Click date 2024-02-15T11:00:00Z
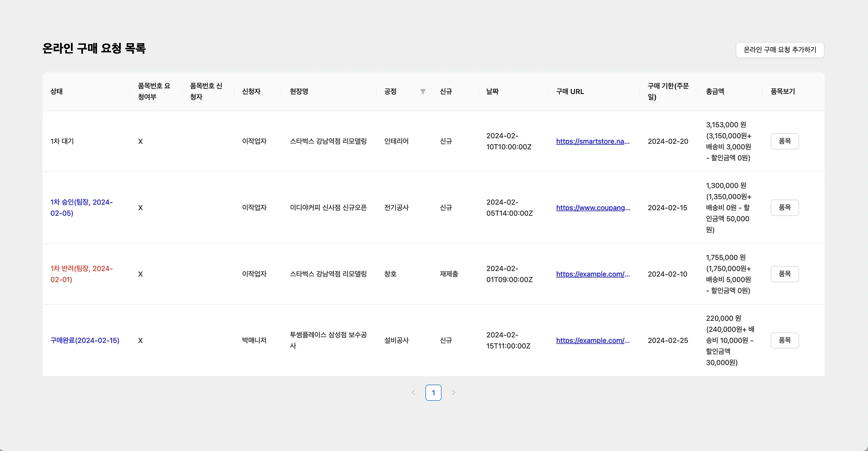 (x=508, y=340)
